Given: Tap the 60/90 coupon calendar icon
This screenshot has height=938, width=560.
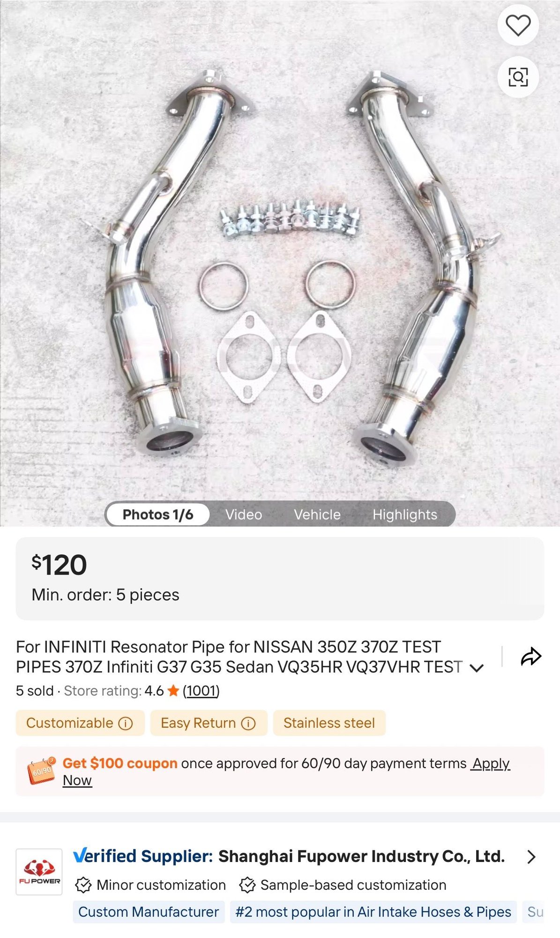Looking at the screenshot, I should pos(42,771).
